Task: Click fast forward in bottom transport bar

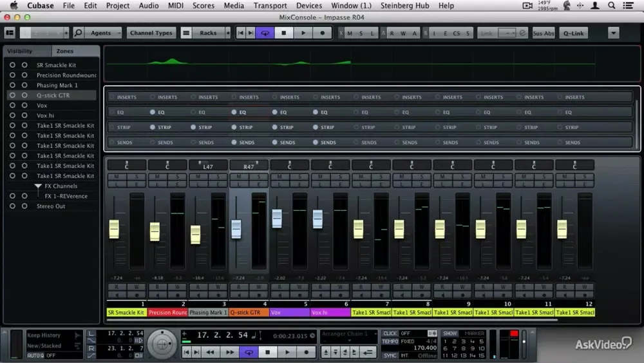Action: pyautogui.click(x=230, y=352)
